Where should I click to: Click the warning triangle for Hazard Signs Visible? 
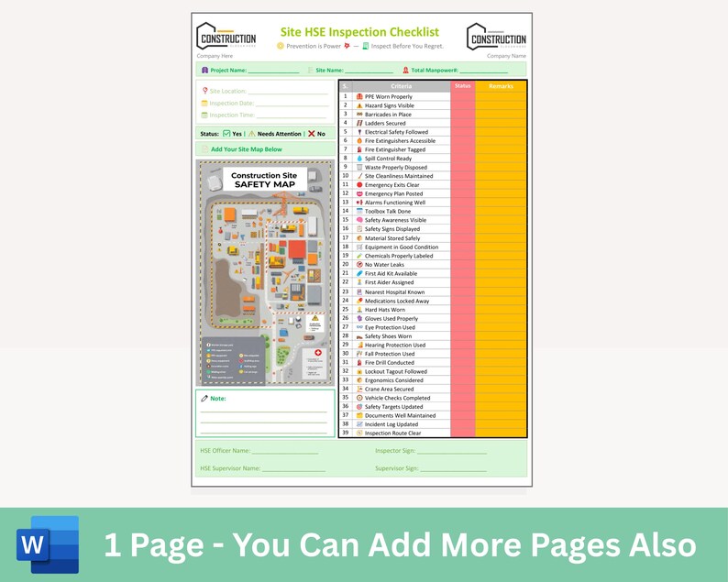(x=359, y=105)
